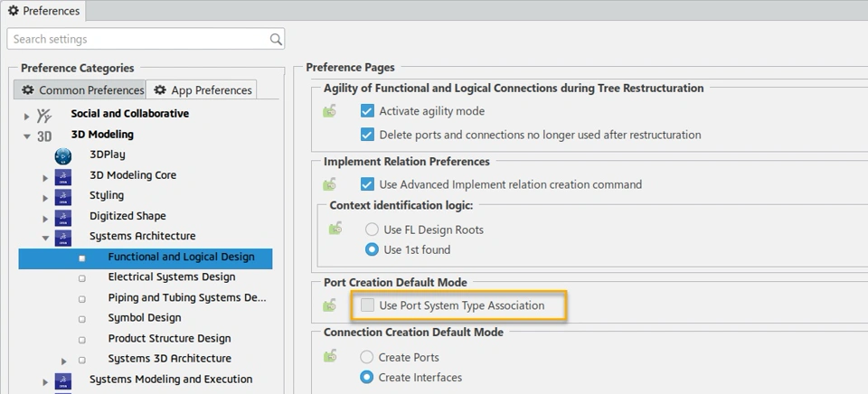Uncheck Activate agility mode checkbox
This screenshot has width=868, height=394.
pyautogui.click(x=367, y=111)
